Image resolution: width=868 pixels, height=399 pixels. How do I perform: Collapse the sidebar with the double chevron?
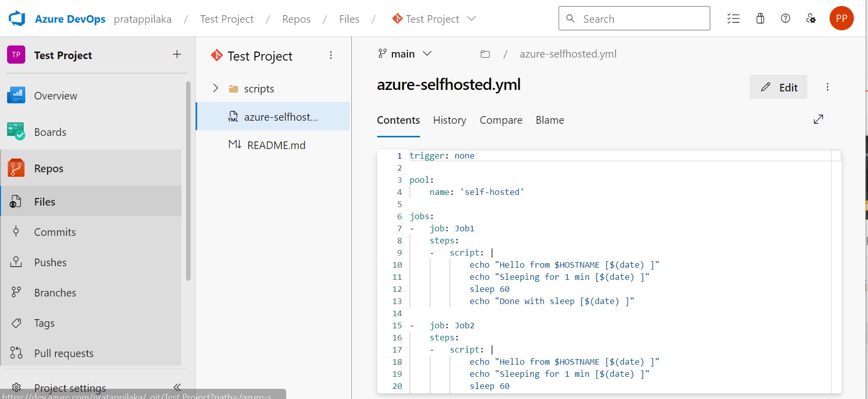177,387
